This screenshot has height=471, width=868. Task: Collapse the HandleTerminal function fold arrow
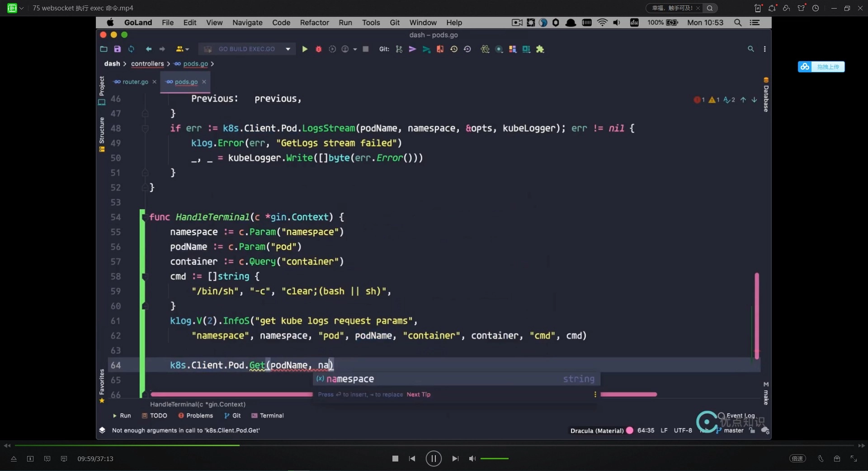pyautogui.click(x=145, y=217)
